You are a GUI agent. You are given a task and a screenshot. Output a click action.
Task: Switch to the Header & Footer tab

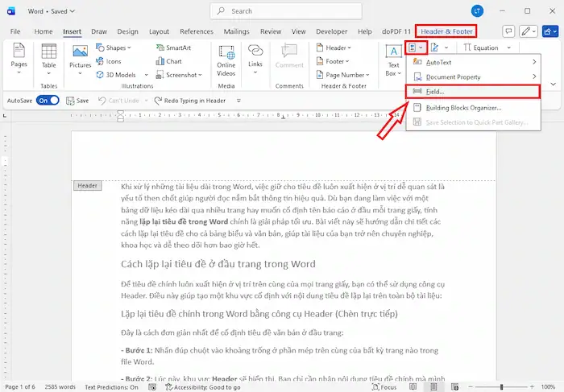[x=446, y=31]
